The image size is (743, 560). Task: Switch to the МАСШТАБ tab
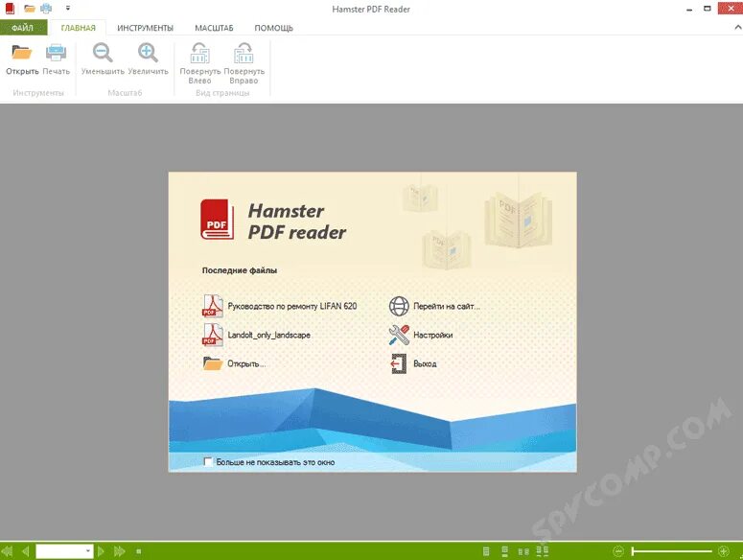click(214, 28)
